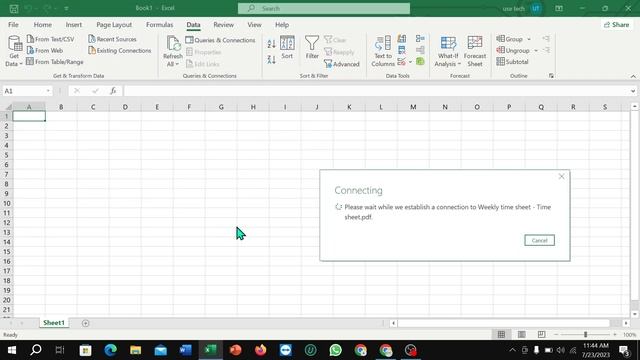Open Queries & Connections pane
Image resolution: width=640 pixels, height=360 pixels.
click(x=220, y=40)
